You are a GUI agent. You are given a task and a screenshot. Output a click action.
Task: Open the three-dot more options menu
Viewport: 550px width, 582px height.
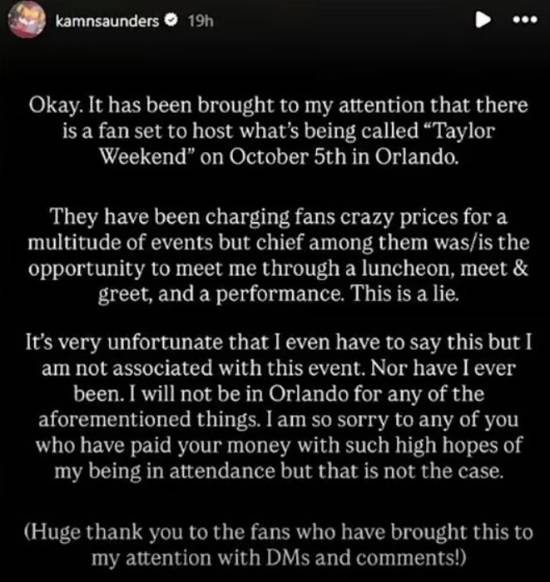[x=525, y=19]
